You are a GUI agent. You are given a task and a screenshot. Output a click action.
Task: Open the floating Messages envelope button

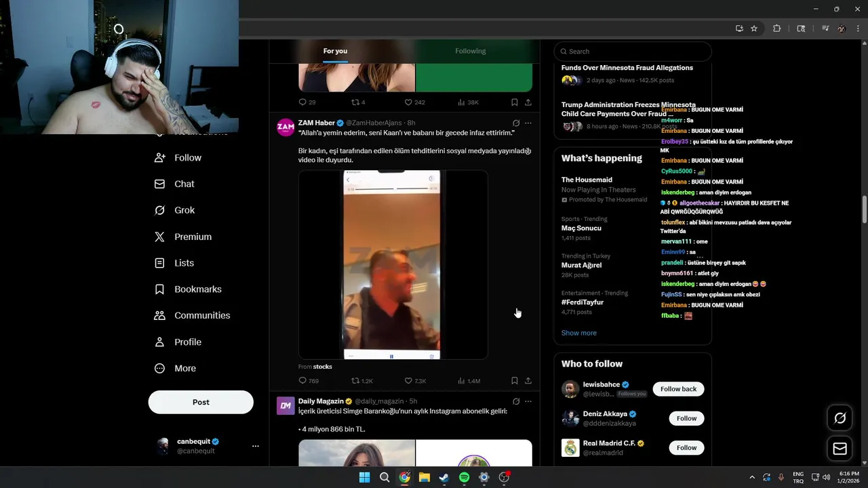[x=840, y=449]
